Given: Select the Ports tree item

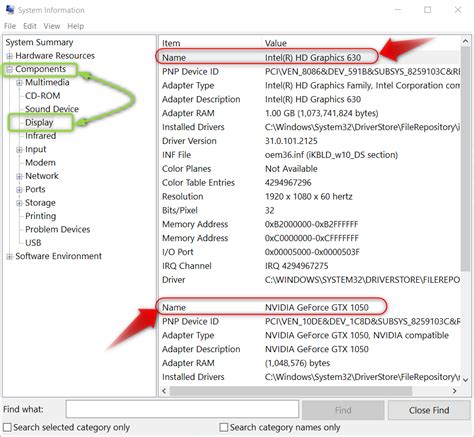Looking at the screenshot, I should [35, 189].
